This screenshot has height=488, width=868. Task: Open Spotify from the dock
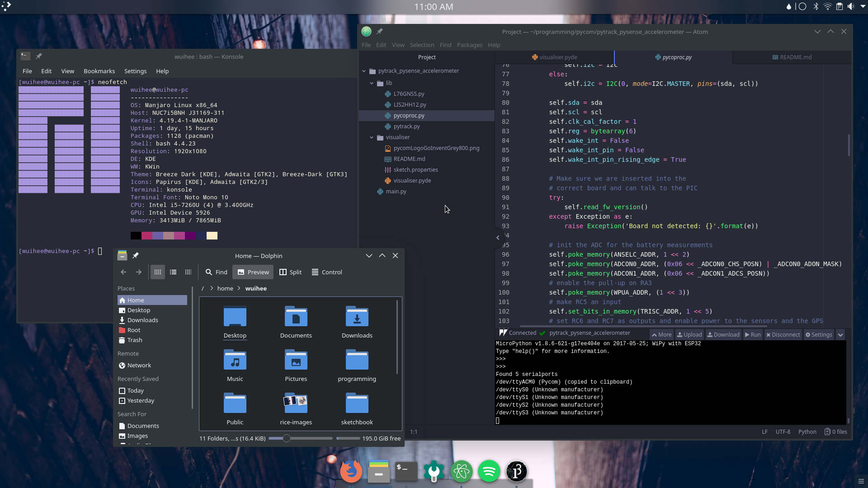click(x=489, y=471)
